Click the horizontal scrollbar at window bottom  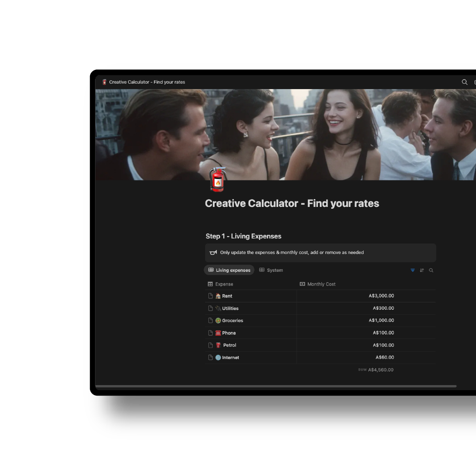276,386
